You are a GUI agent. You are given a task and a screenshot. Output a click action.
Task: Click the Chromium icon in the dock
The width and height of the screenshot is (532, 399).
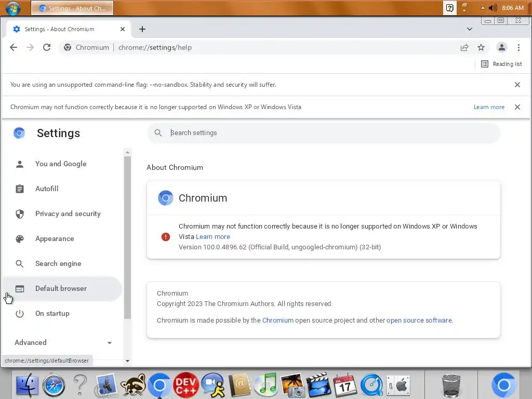tap(159, 385)
